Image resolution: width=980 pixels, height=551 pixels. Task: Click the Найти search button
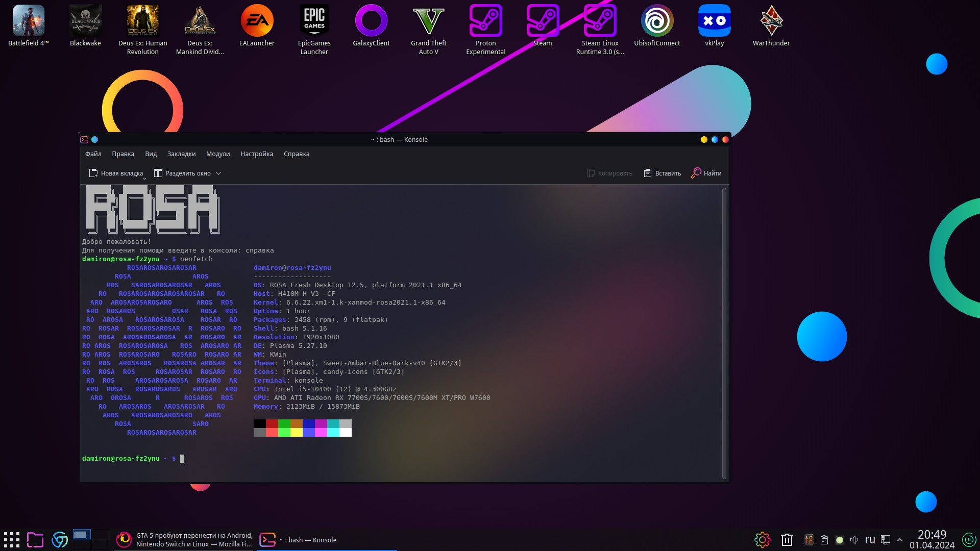706,173
